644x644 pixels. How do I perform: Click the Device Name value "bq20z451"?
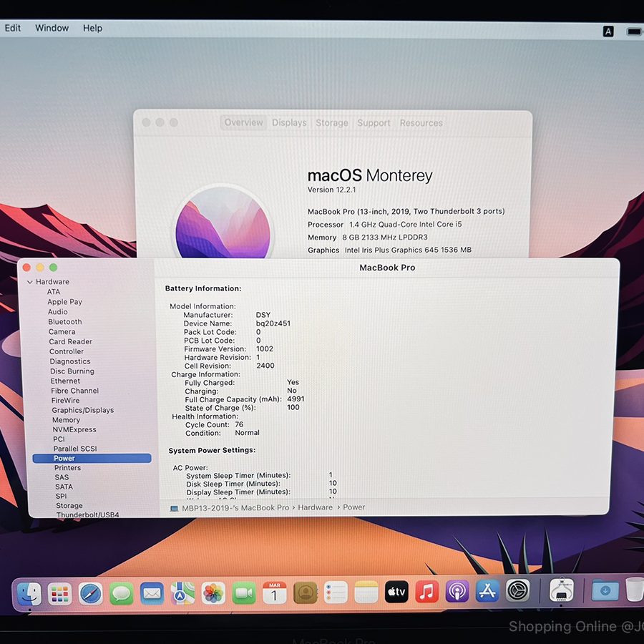(x=273, y=323)
